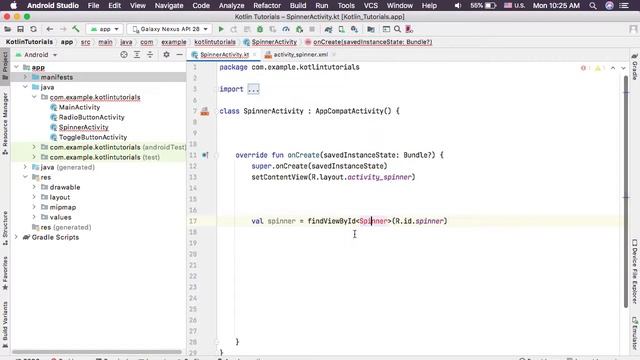Click the override gutter icon on line 11

pos(205,155)
